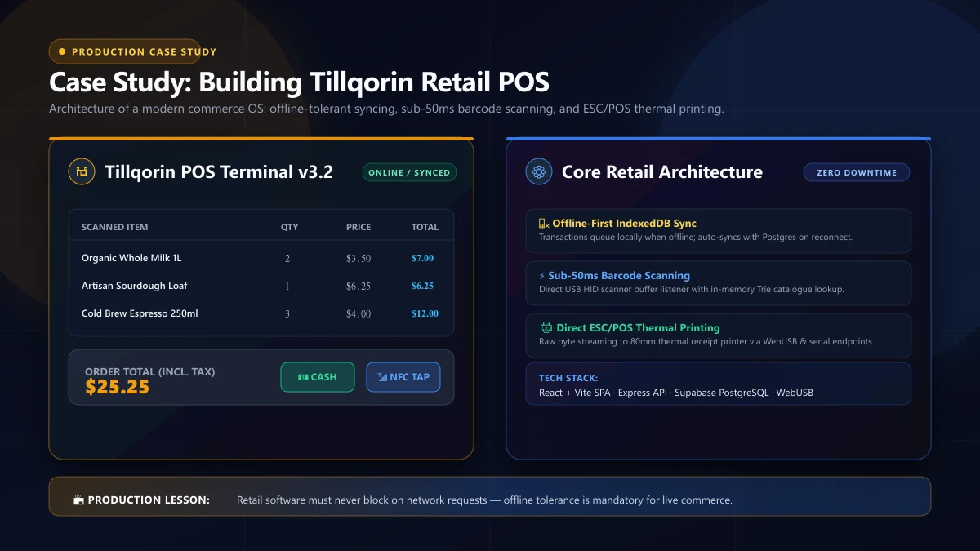
Task: Click the Core Retail Architecture gear icon
Action: [539, 171]
